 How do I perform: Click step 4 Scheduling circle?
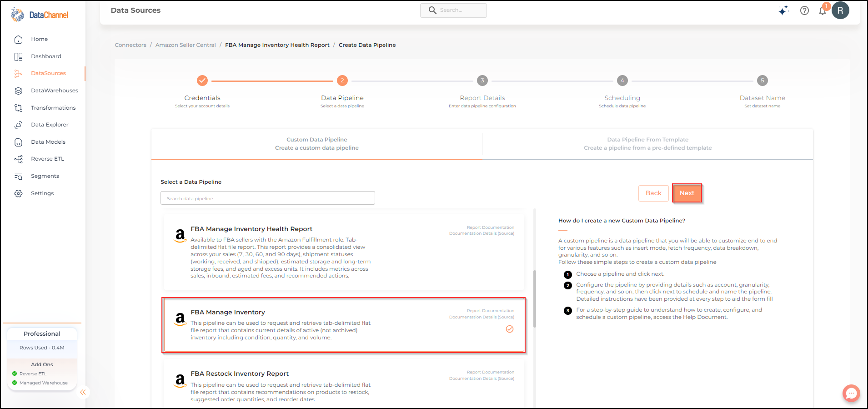[x=622, y=81]
